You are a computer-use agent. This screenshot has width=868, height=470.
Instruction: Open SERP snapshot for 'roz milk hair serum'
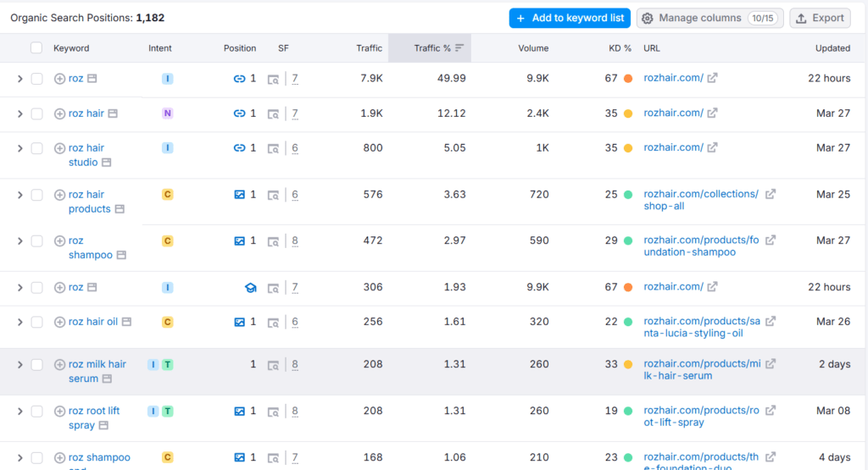(273, 365)
